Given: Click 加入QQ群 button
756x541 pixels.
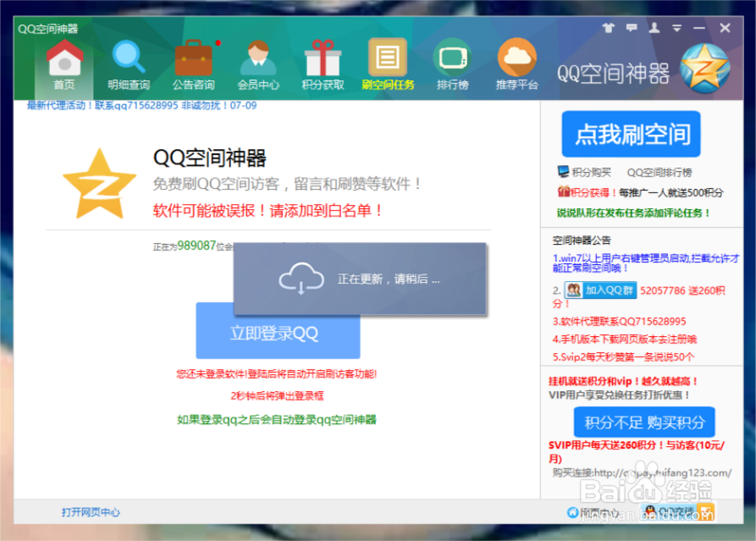Looking at the screenshot, I should click(x=601, y=290).
